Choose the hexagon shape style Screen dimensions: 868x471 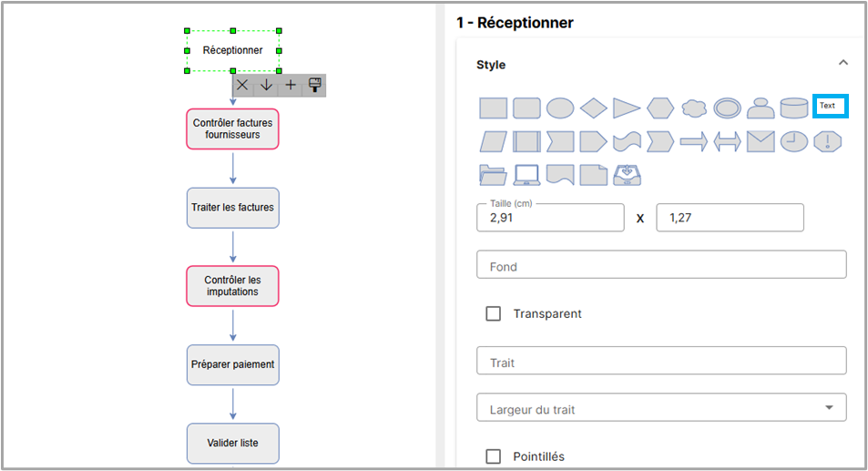(x=660, y=108)
